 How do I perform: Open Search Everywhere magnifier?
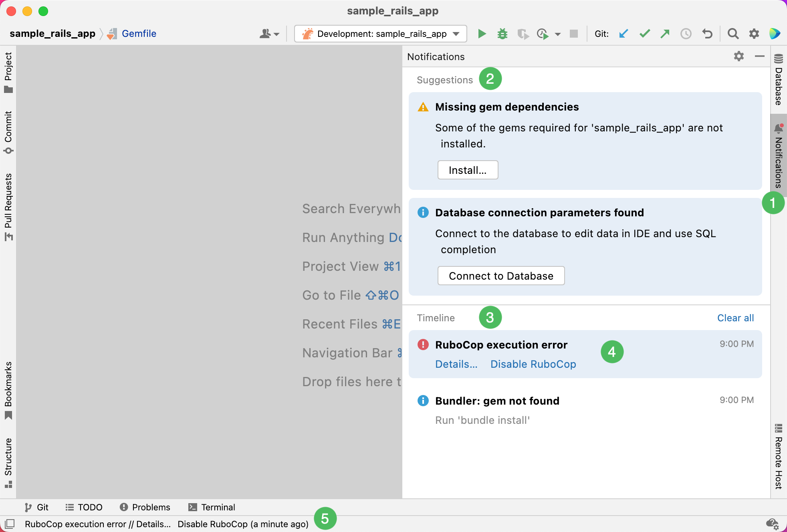click(733, 34)
